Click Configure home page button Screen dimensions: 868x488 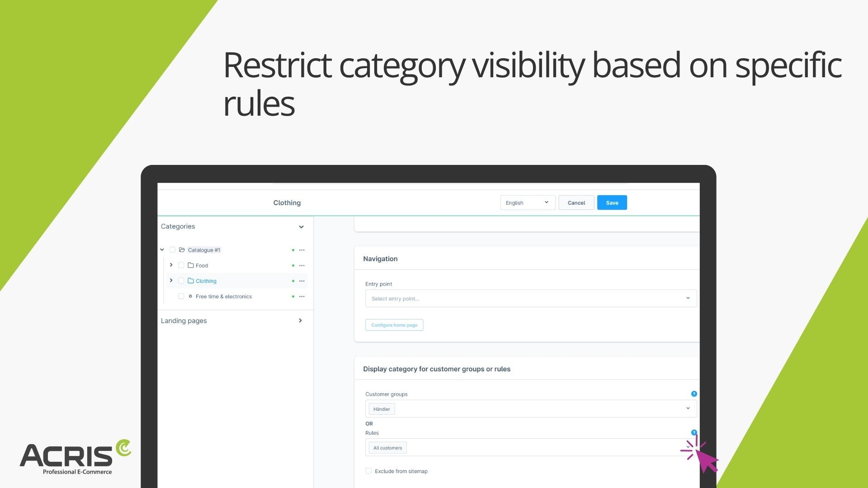click(394, 325)
